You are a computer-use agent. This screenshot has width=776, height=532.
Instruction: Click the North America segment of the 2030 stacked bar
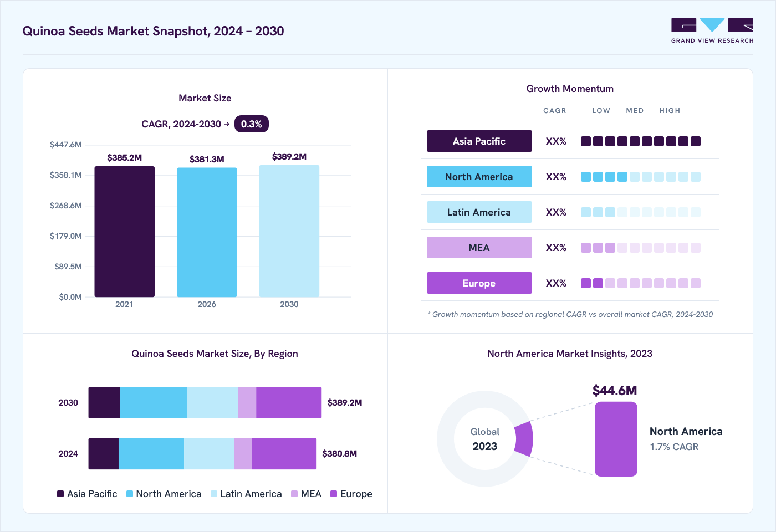(x=154, y=403)
